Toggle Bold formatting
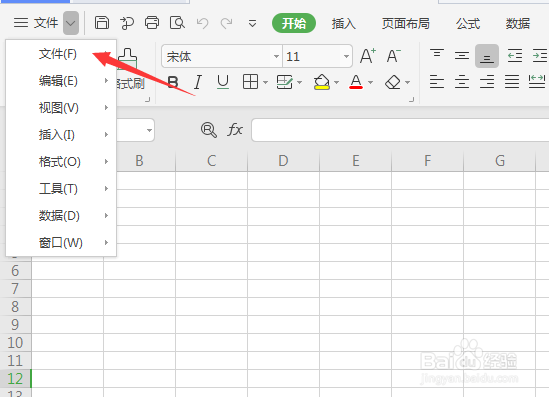 tap(173, 83)
